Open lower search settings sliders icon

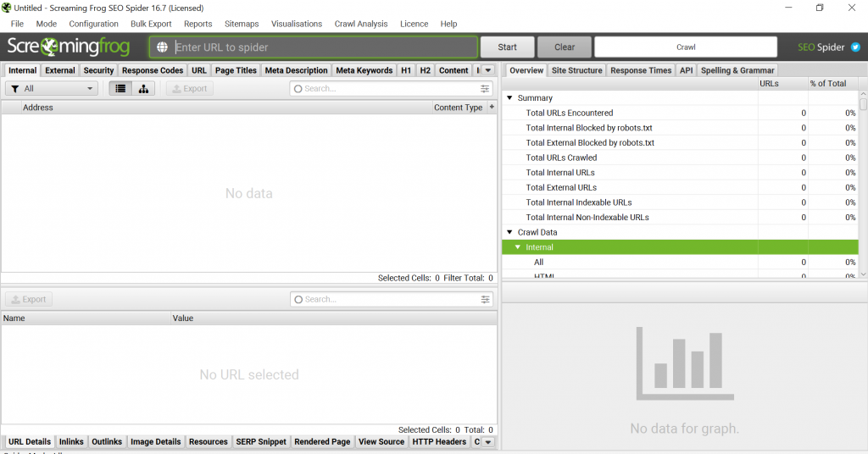click(x=485, y=299)
